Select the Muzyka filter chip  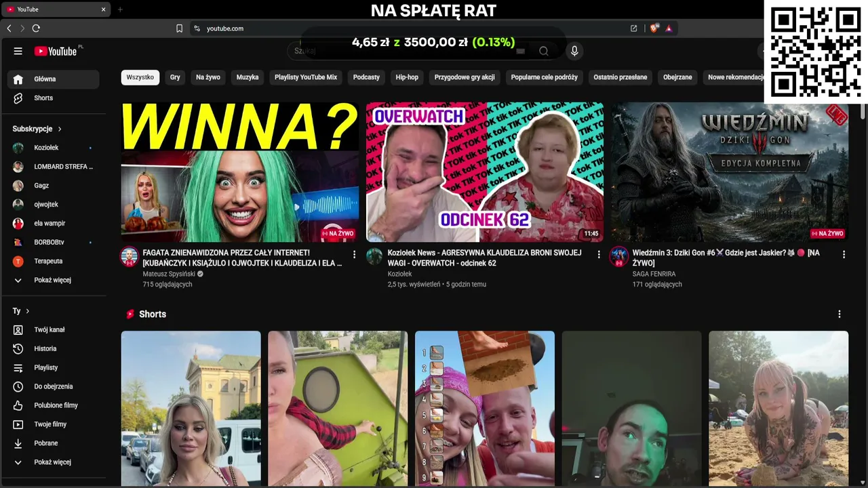pos(248,77)
